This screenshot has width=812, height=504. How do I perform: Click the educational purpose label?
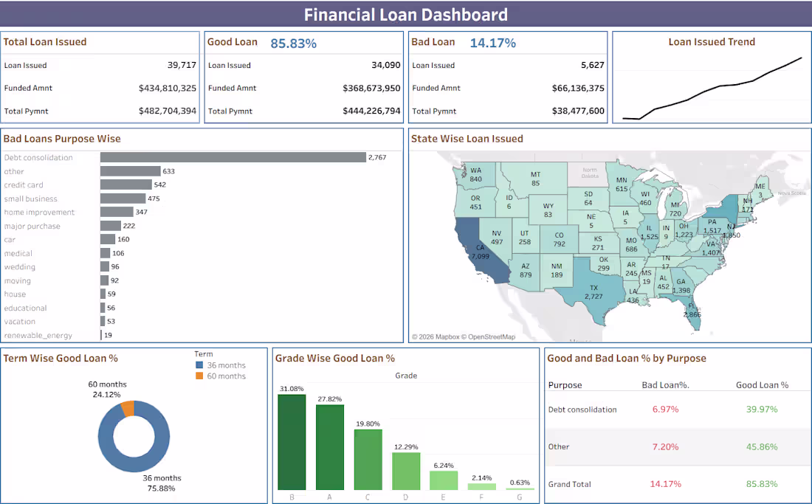pyautogui.click(x=25, y=308)
